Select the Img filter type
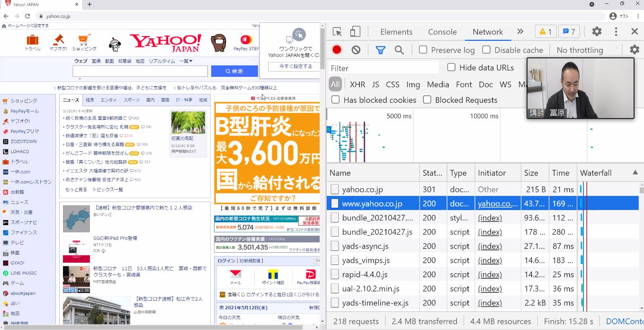 point(413,84)
